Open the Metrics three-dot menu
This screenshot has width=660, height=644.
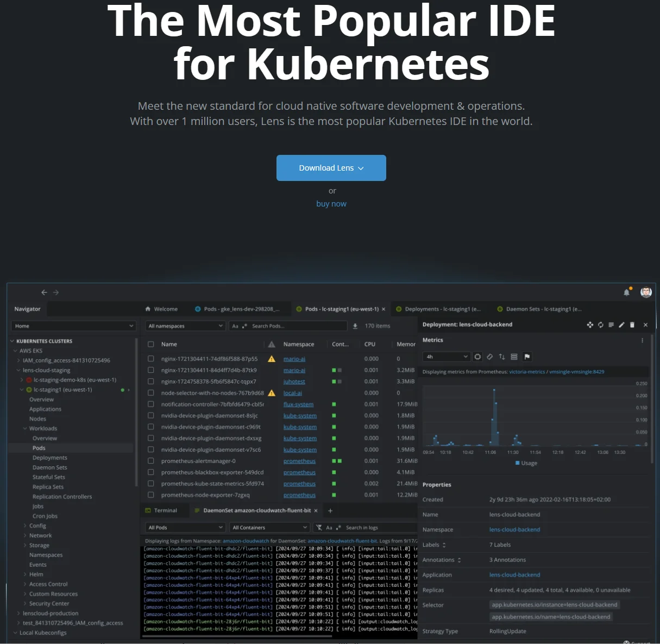click(x=642, y=341)
